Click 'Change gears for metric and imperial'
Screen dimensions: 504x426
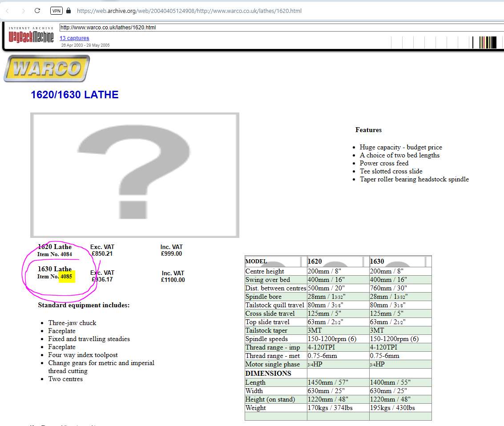[x=101, y=363]
